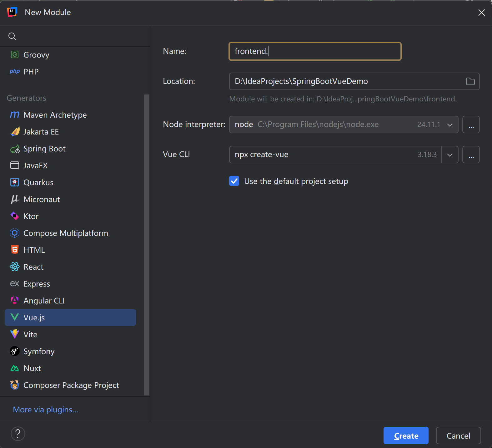Select the Groovy list item
The width and height of the screenshot is (492, 448).
point(70,55)
